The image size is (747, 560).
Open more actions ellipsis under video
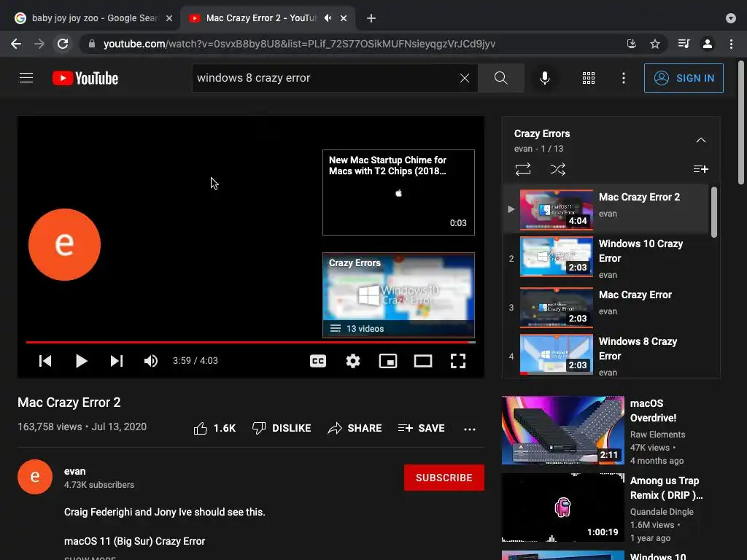(x=470, y=429)
